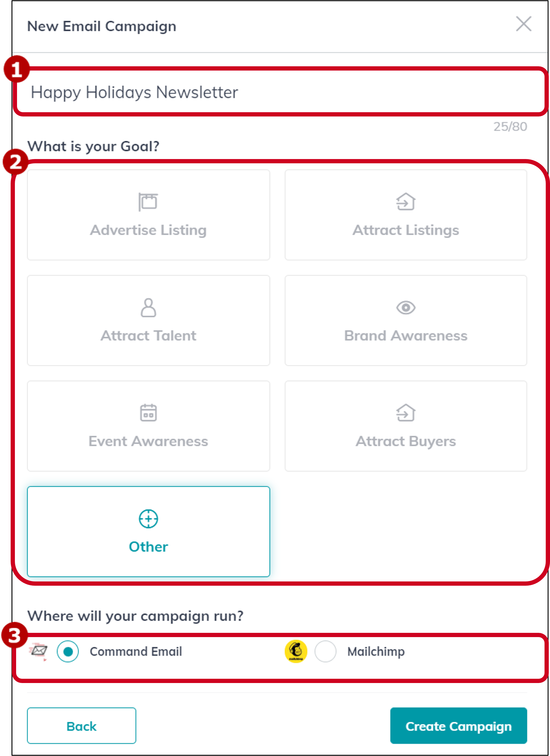Click the Attract Listings house icon
Image resolution: width=550 pixels, height=756 pixels.
coord(406,202)
